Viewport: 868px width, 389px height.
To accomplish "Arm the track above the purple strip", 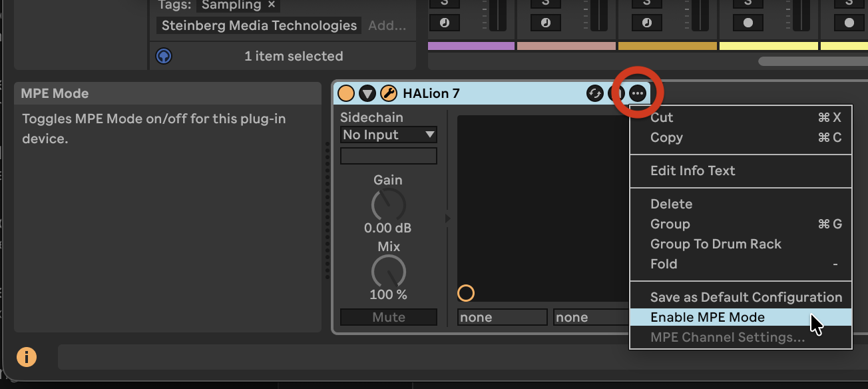I will pos(444,22).
